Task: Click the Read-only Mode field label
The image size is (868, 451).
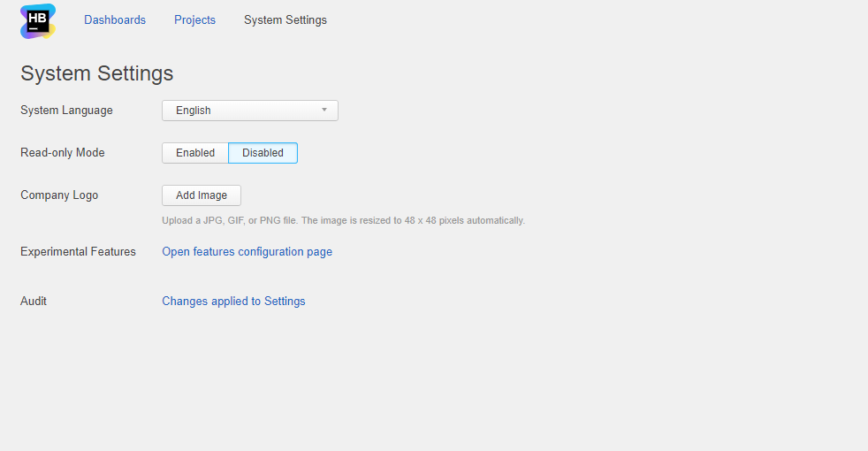Action: [63, 153]
